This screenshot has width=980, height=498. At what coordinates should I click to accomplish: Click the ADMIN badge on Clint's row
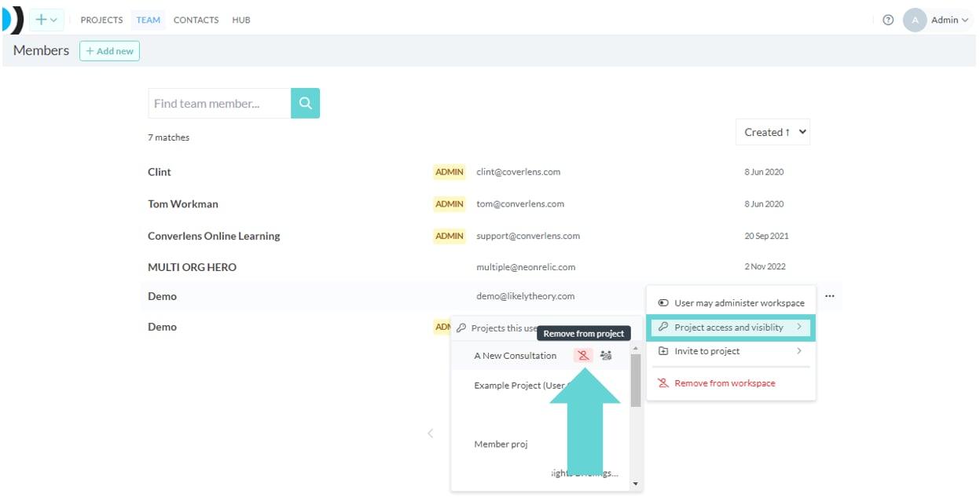(x=449, y=171)
